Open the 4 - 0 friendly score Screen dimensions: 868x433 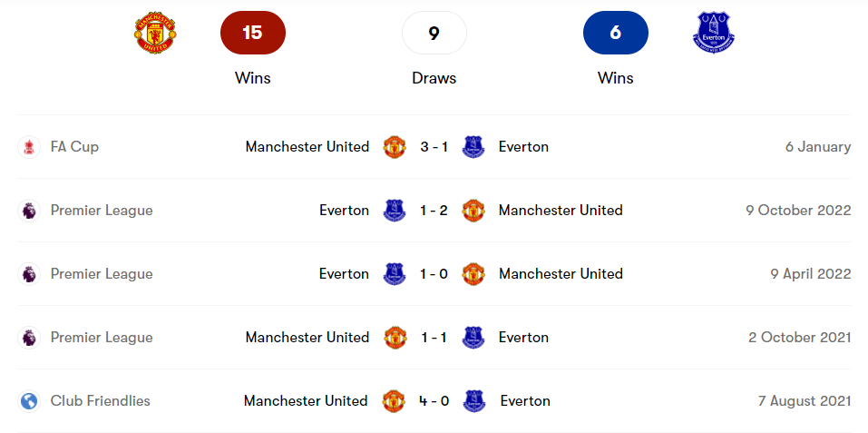tap(434, 401)
